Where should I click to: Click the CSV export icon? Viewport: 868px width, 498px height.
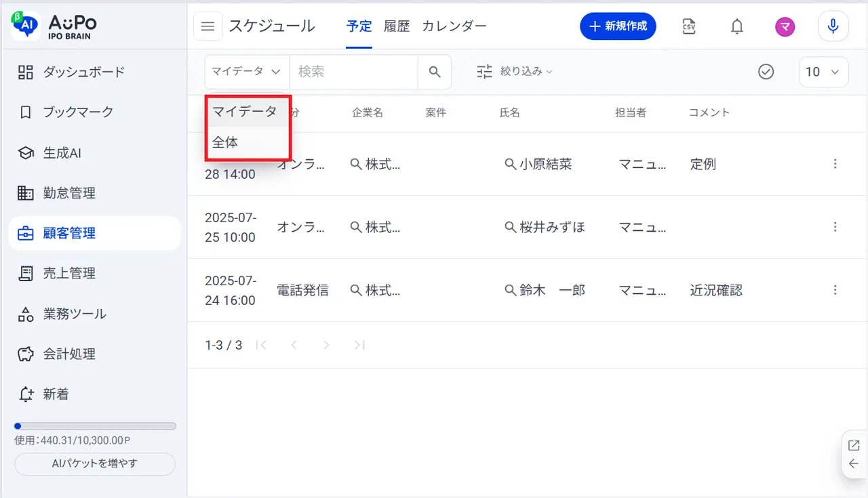tap(689, 26)
